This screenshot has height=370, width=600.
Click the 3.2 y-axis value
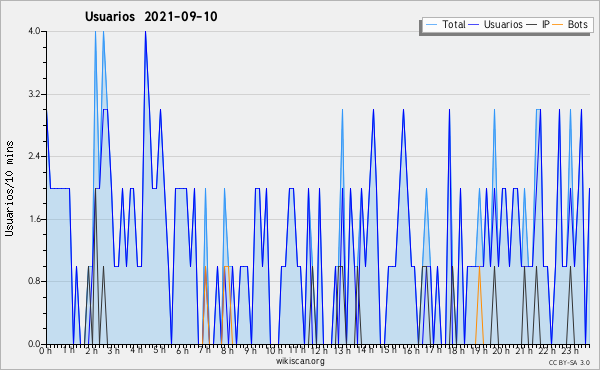tap(34, 94)
